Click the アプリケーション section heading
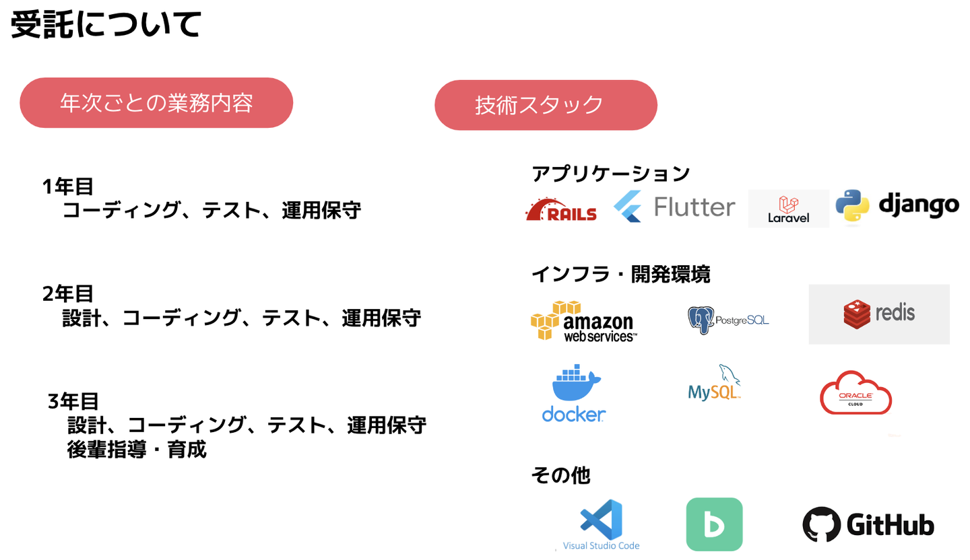Image resolution: width=970 pixels, height=560 pixels. [610, 174]
